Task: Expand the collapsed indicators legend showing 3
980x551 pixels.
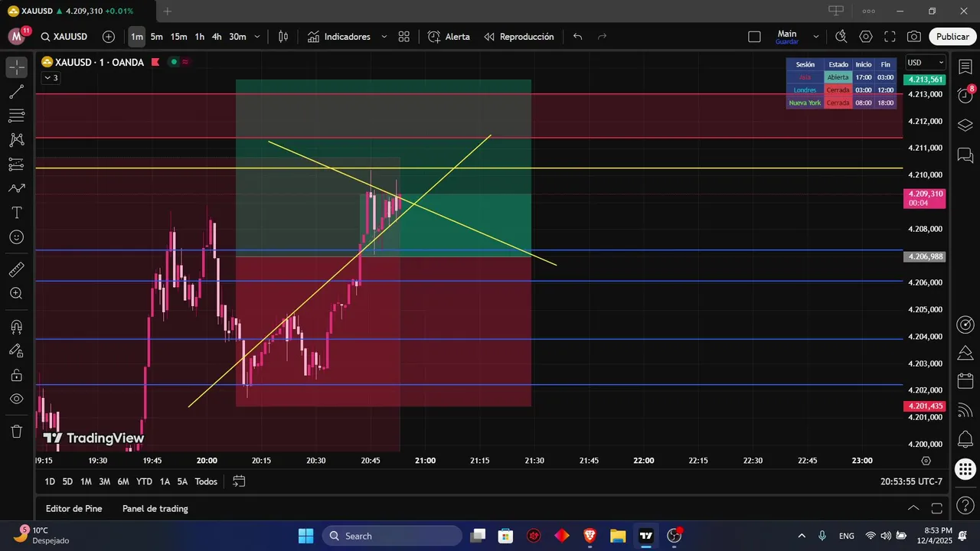Action: (x=51, y=78)
